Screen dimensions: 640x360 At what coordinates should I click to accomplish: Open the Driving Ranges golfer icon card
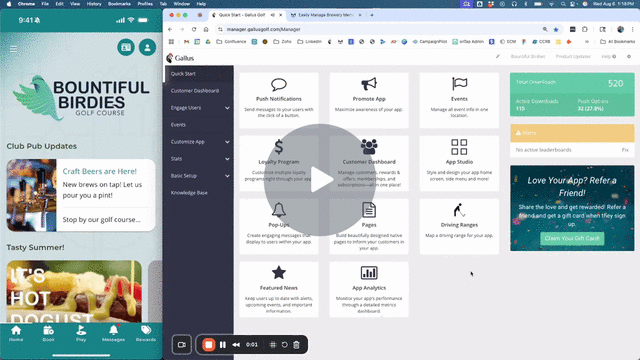[x=459, y=227]
